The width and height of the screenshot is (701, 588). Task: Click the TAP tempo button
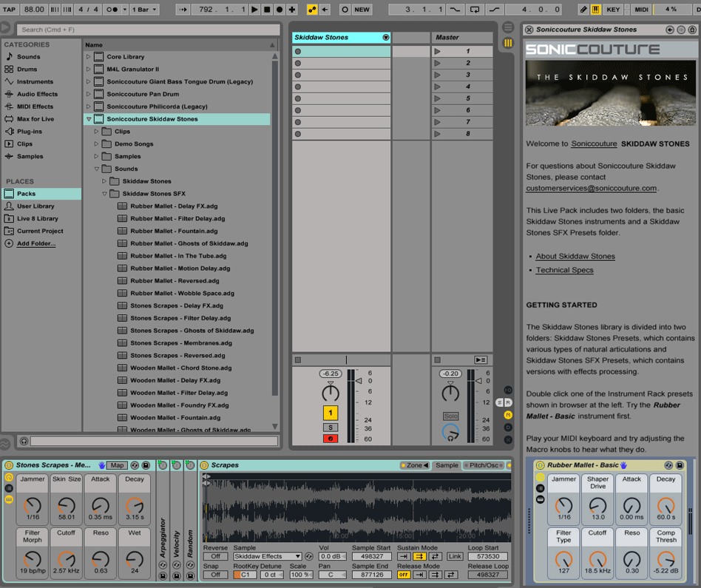[x=9, y=10]
